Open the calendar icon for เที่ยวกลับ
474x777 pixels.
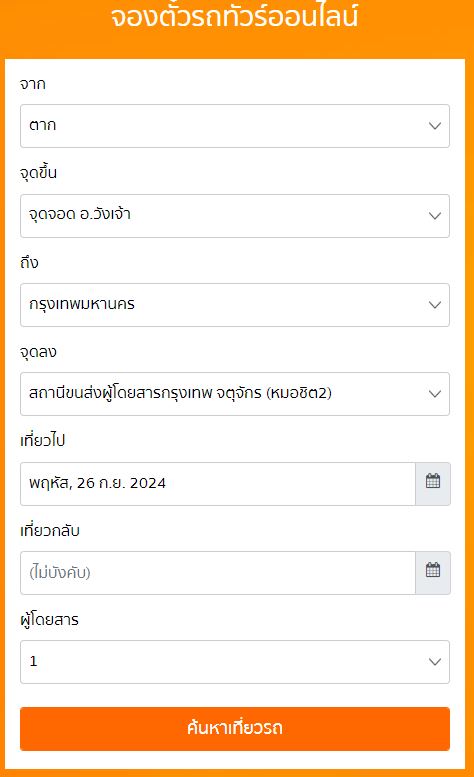coord(433,573)
